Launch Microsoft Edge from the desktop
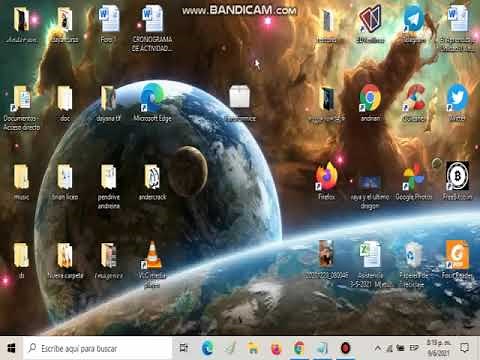Image resolution: width=480 pixels, height=360 pixels. coord(152,98)
